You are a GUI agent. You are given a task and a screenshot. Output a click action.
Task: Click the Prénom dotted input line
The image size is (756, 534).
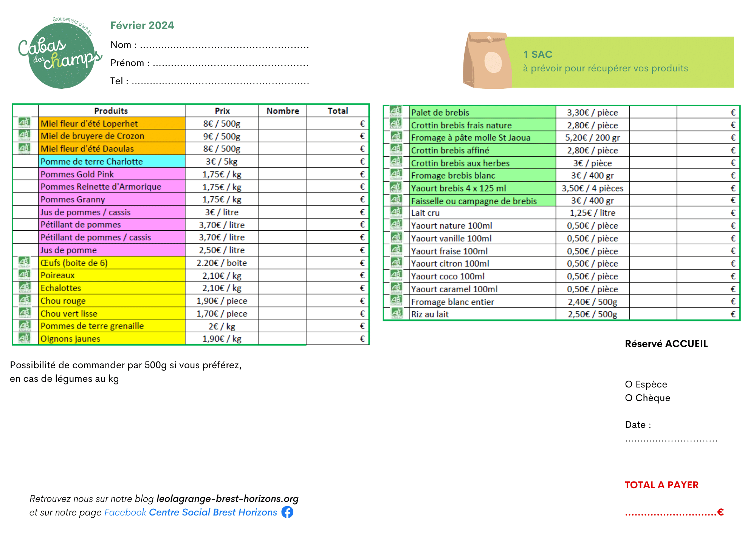pos(231,65)
